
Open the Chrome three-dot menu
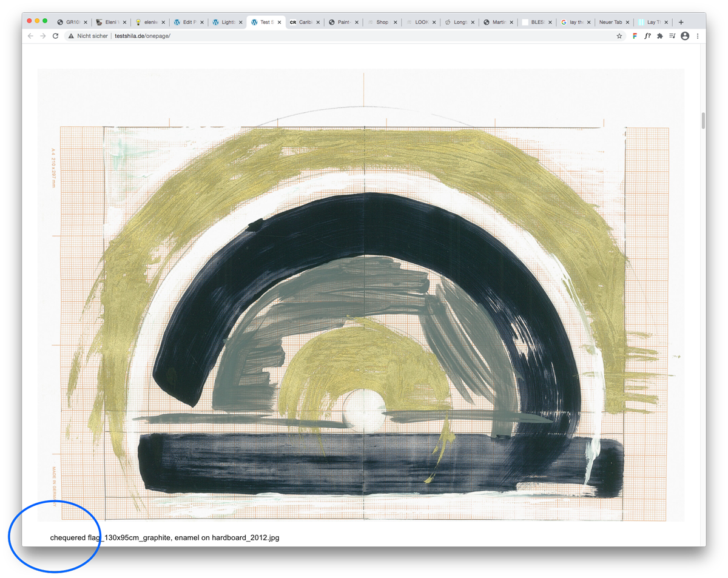tap(698, 36)
